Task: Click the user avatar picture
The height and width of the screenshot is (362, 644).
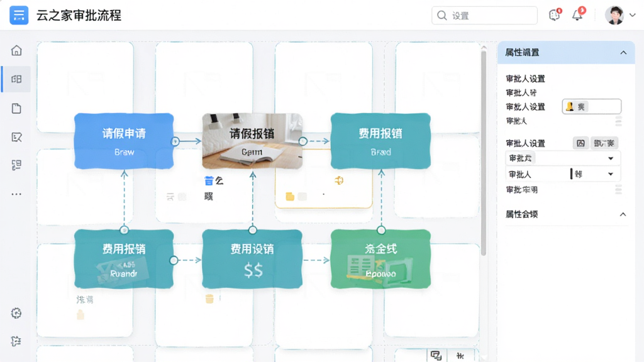Action: tap(614, 15)
